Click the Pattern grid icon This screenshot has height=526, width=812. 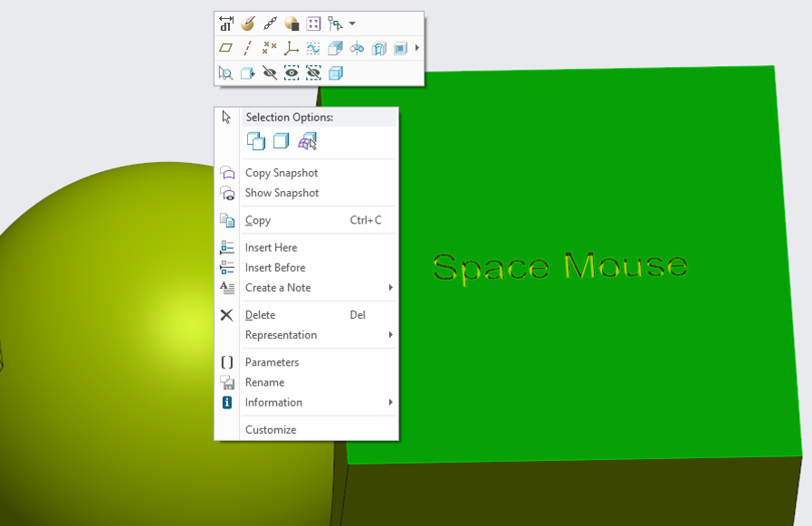[x=313, y=24]
